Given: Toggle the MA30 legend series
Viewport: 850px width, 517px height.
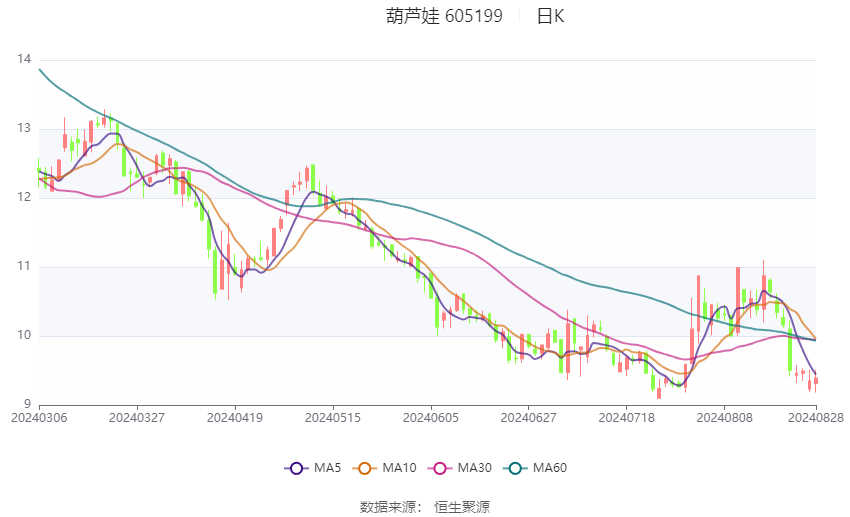Looking at the screenshot, I should (460, 468).
